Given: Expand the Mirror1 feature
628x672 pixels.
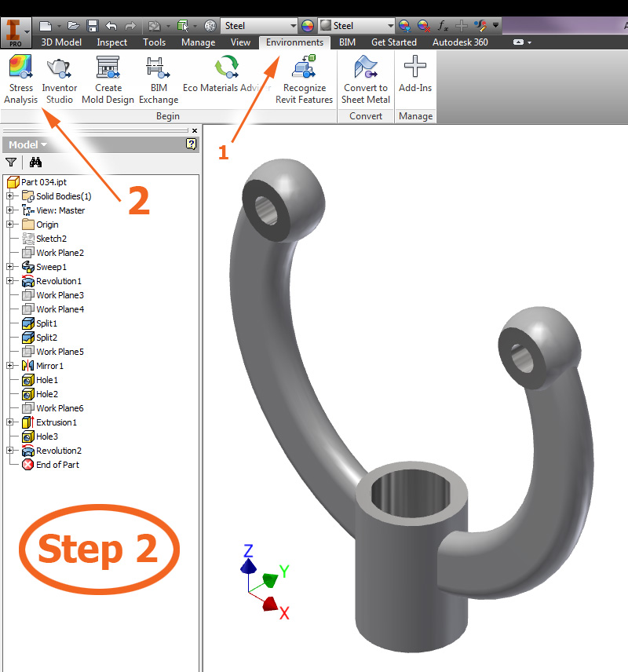Looking at the screenshot, I should [x=10, y=366].
